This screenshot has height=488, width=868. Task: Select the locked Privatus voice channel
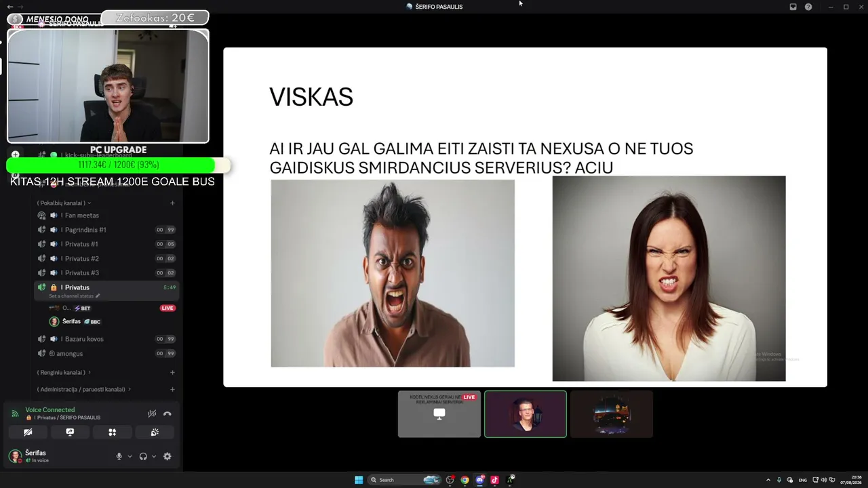107,290
